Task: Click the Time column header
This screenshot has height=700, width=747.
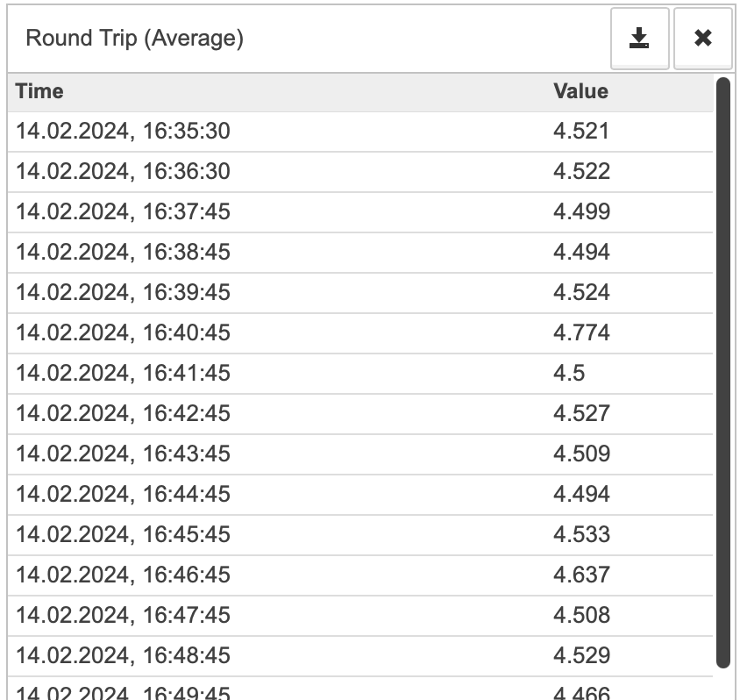Action: (x=39, y=91)
